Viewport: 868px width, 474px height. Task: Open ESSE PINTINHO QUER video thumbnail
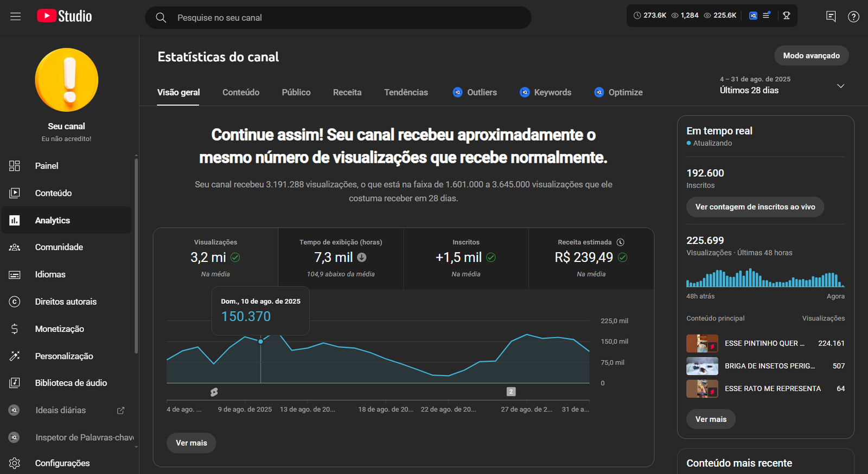click(702, 343)
